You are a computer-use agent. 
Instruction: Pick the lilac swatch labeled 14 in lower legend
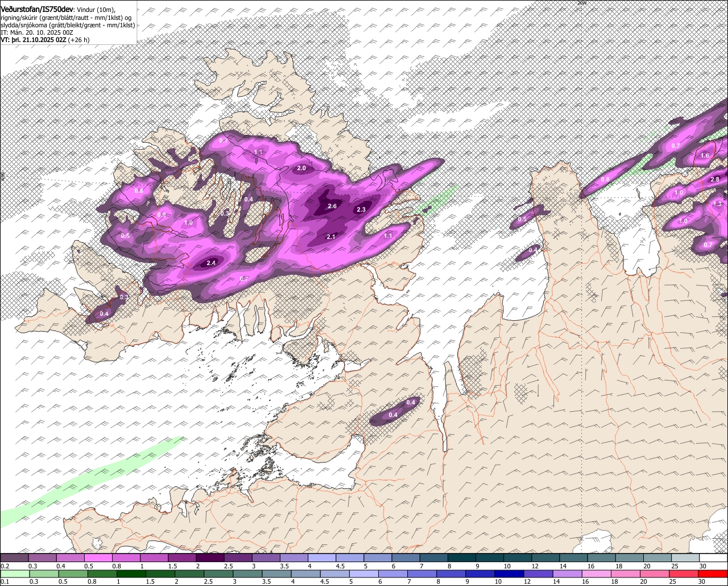[x=568, y=574]
